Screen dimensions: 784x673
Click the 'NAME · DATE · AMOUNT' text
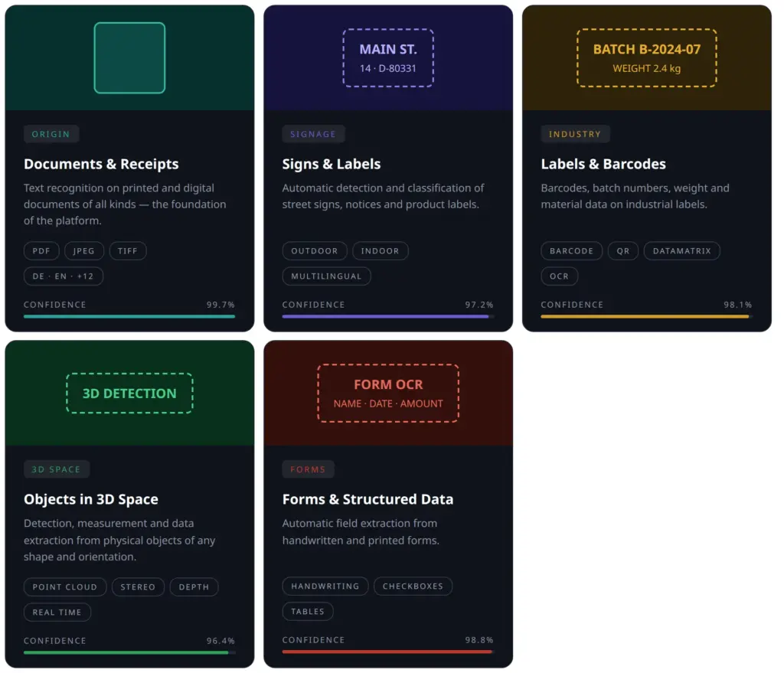click(388, 403)
